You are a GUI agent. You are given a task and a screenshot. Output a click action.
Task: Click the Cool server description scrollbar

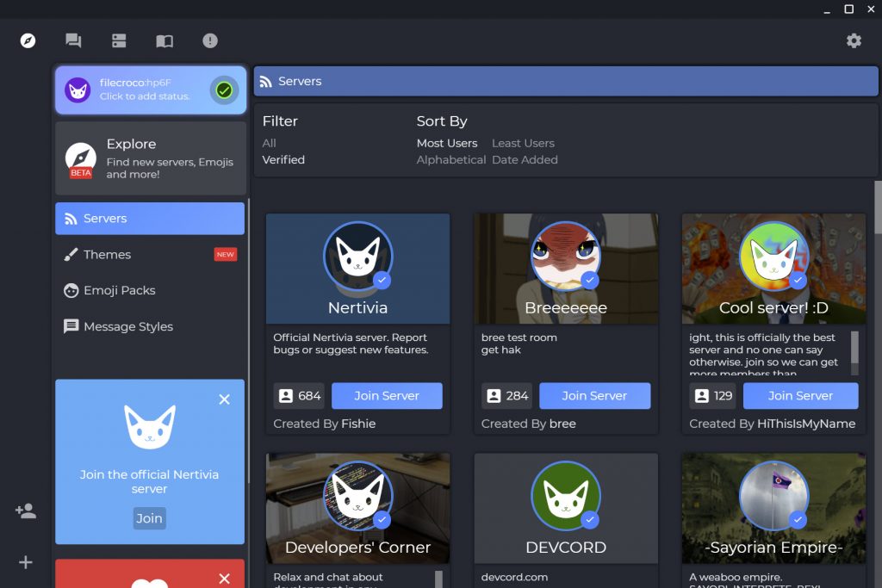click(854, 347)
